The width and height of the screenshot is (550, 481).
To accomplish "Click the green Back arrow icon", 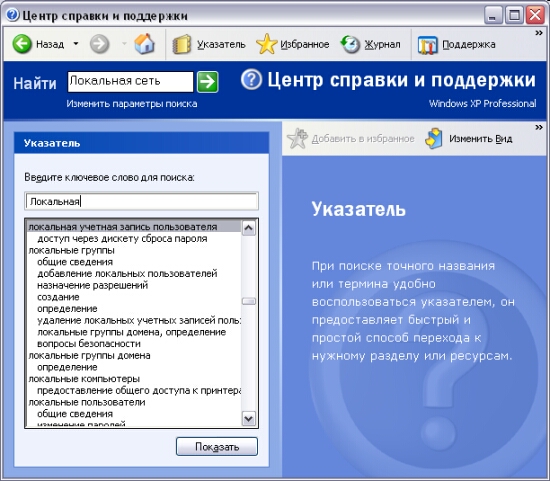I will (x=22, y=44).
